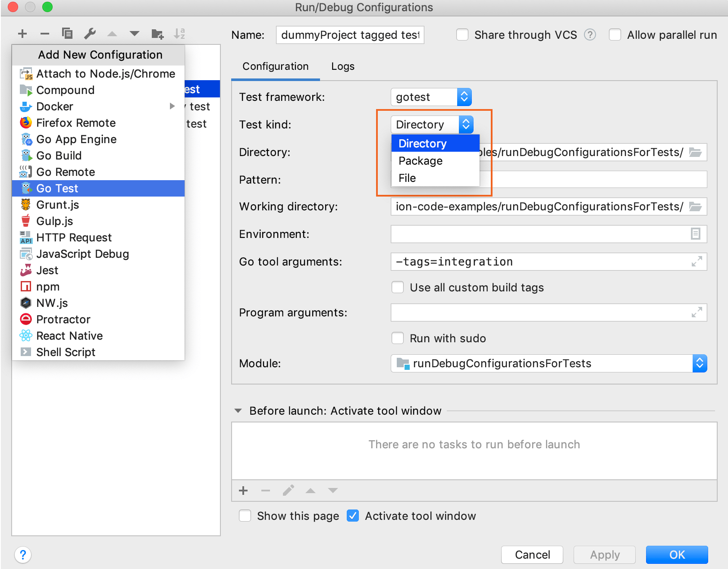Select Firefox Remote configuration type
The width and height of the screenshot is (728, 569).
[98, 123]
